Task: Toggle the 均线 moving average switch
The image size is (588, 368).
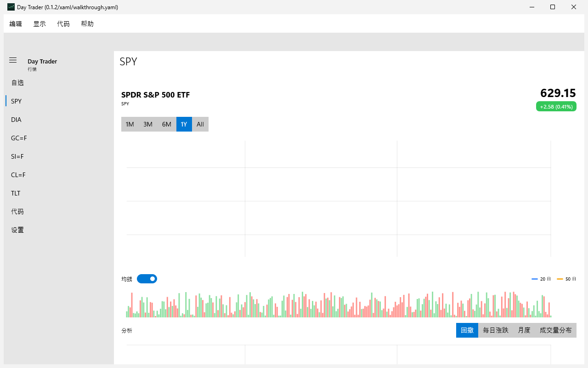Action: click(147, 279)
